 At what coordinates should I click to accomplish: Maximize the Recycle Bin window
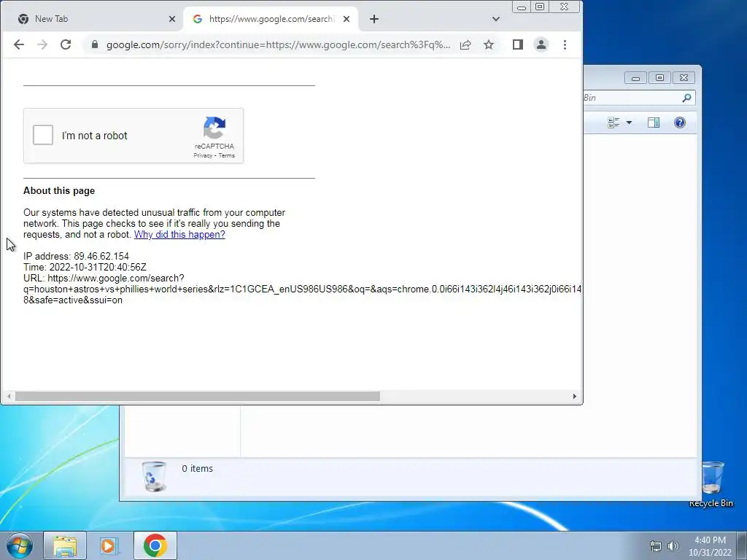659,77
